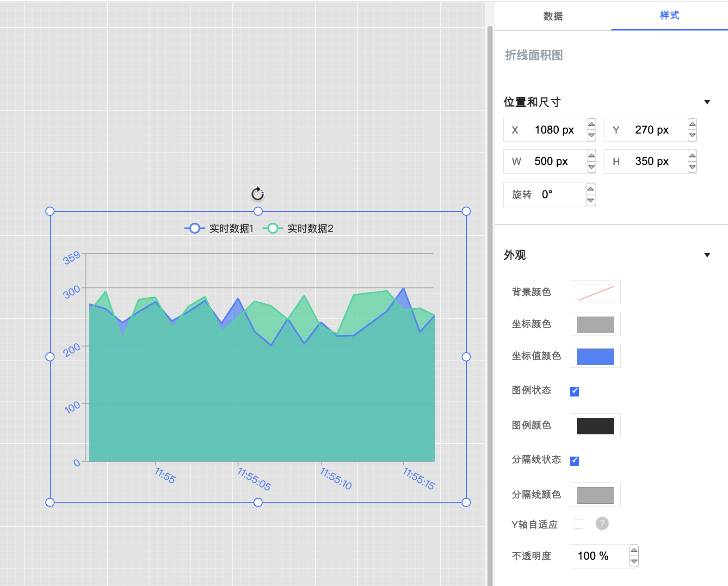Click the canvas vertical scrollbar

pos(490,305)
